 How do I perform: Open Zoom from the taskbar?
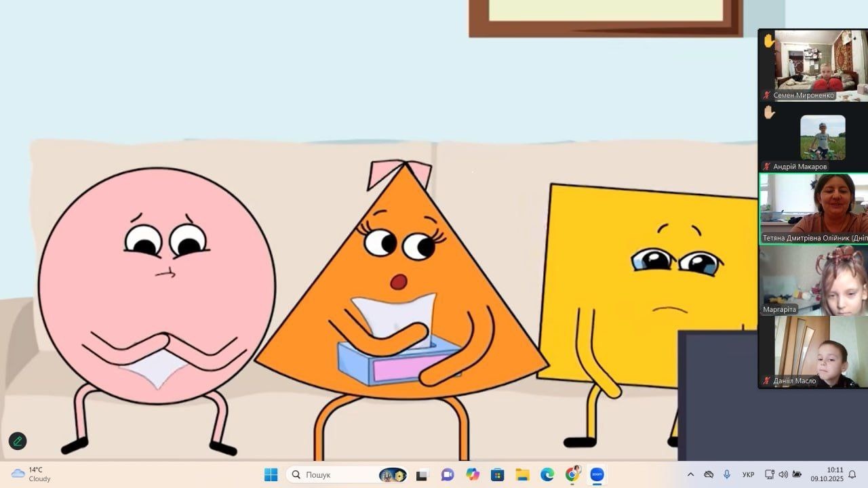coord(597,474)
